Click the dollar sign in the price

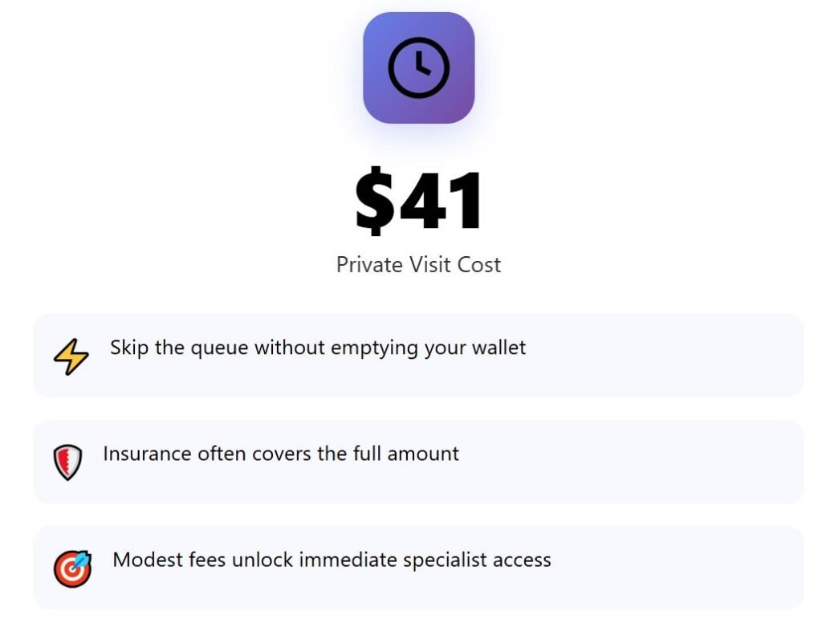point(375,201)
